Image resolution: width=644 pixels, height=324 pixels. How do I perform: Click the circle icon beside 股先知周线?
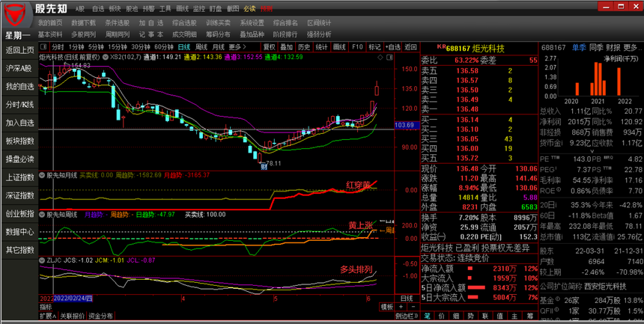[x=42, y=214]
